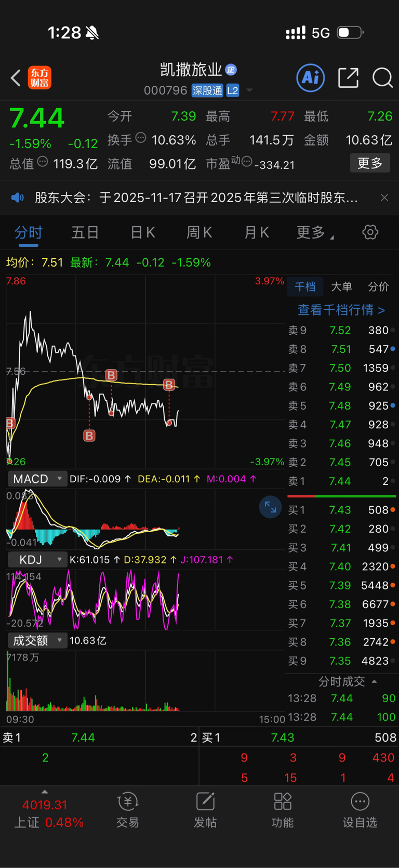Tap the L2 level badge

(233, 90)
